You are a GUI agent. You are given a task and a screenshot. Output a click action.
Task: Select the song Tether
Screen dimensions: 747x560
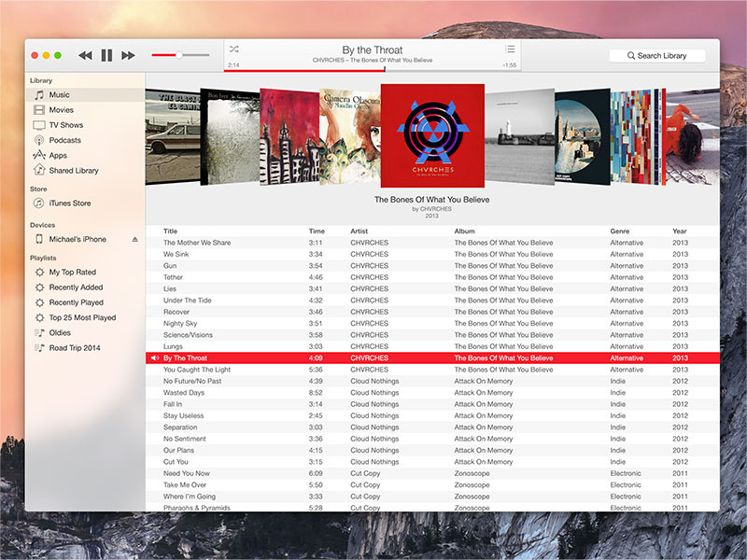click(x=432, y=277)
